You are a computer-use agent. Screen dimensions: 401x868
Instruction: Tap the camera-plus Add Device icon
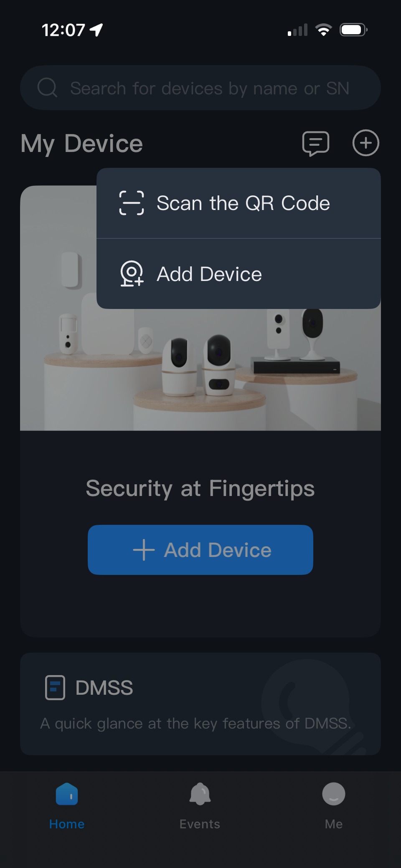pos(132,274)
